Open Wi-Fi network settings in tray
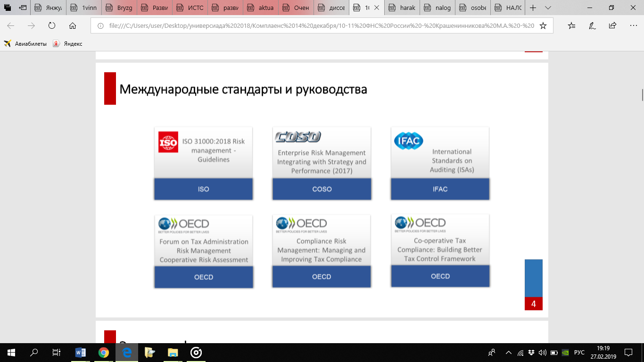The width and height of the screenshot is (644, 362). (520, 352)
